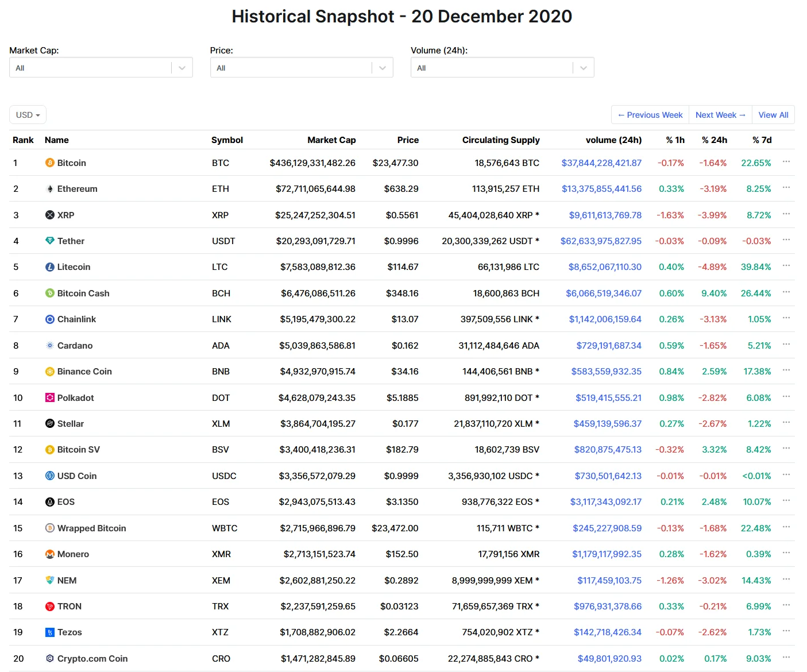Go to Previous Week snapshot
Image resolution: width=807 pixels, height=672 pixels.
[650, 115]
